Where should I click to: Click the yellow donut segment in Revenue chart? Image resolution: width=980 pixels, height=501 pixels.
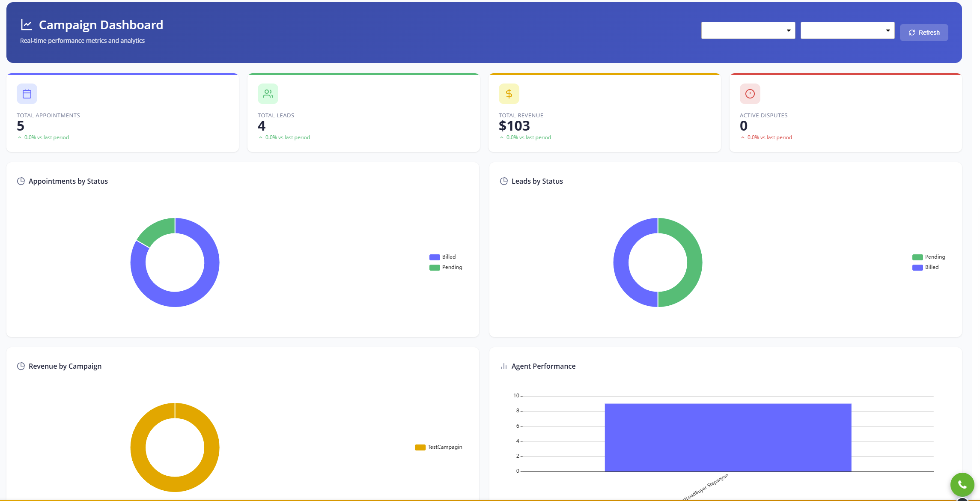pos(175,411)
